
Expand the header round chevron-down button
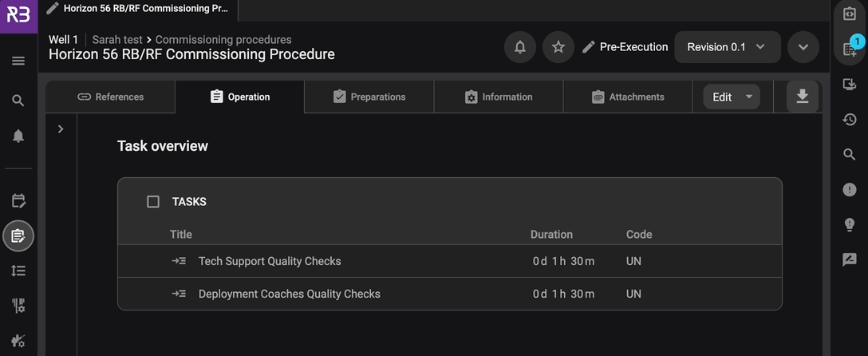point(803,47)
